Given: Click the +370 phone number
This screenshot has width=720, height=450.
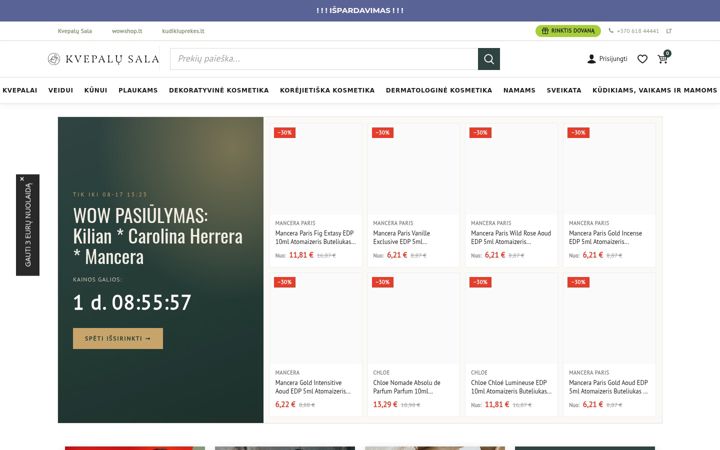Looking at the screenshot, I should pyautogui.click(x=637, y=31).
